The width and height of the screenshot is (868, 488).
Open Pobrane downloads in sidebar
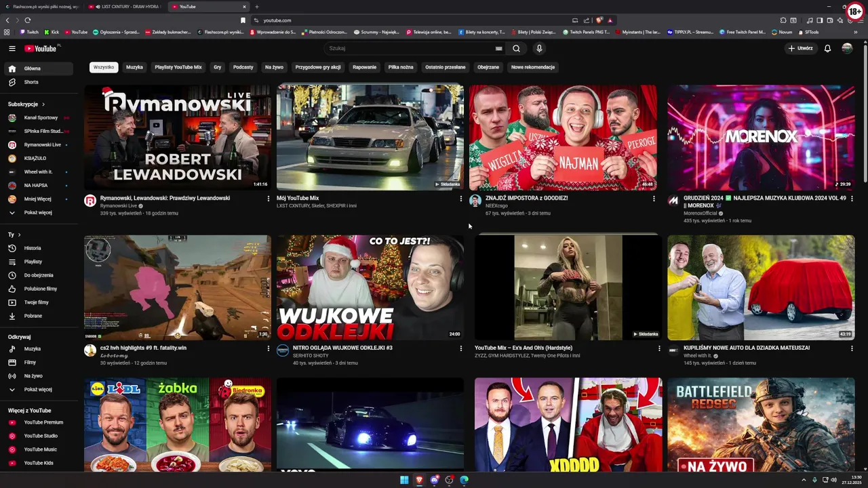click(37, 316)
